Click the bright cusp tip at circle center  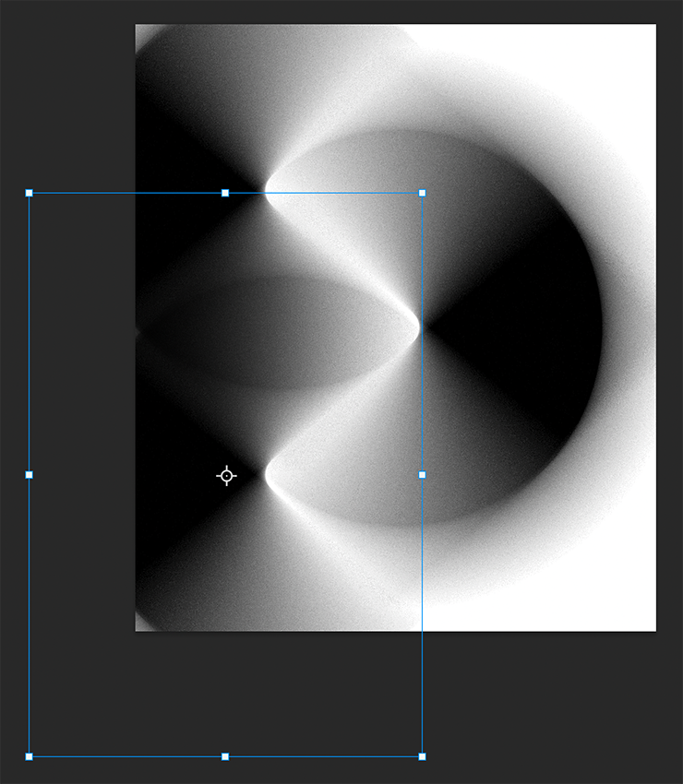click(416, 327)
